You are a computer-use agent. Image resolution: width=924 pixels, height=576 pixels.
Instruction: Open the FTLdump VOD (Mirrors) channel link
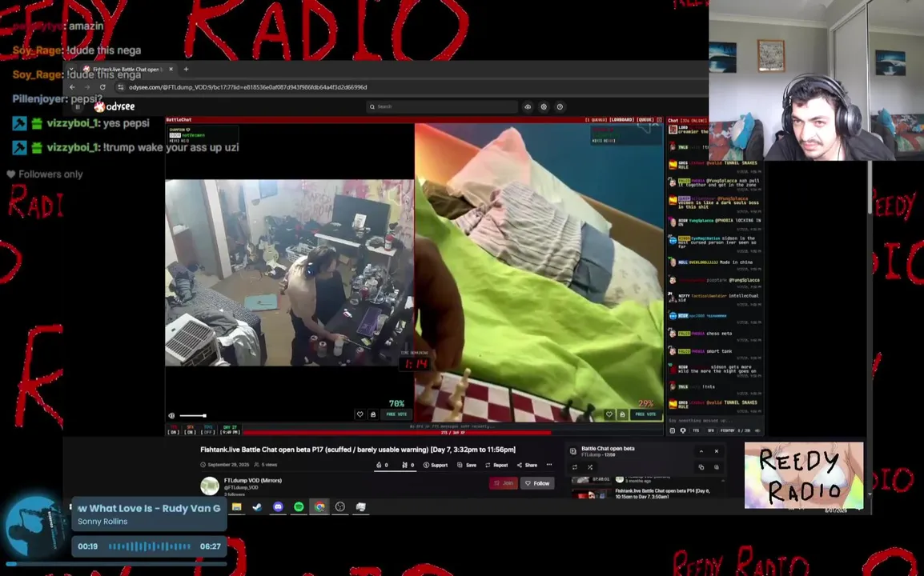coord(253,481)
